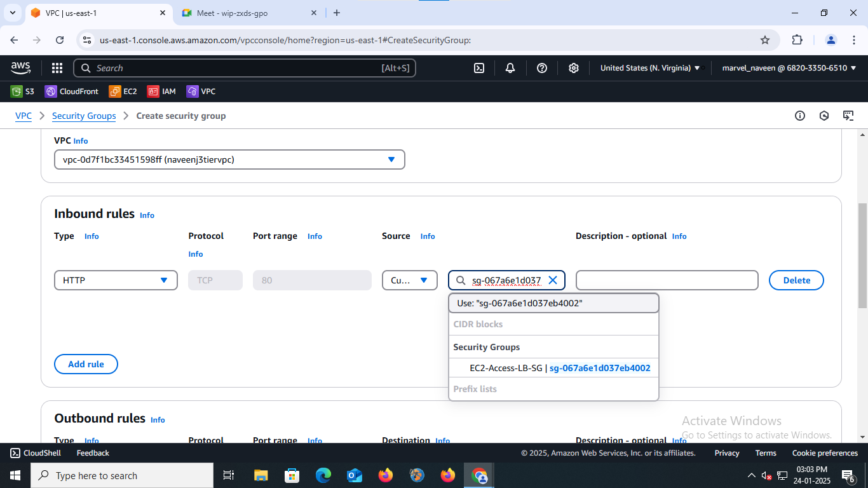Screen dimensions: 868x488
Task: Open Chrome's three-dot menu
Action: click(853, 40)
